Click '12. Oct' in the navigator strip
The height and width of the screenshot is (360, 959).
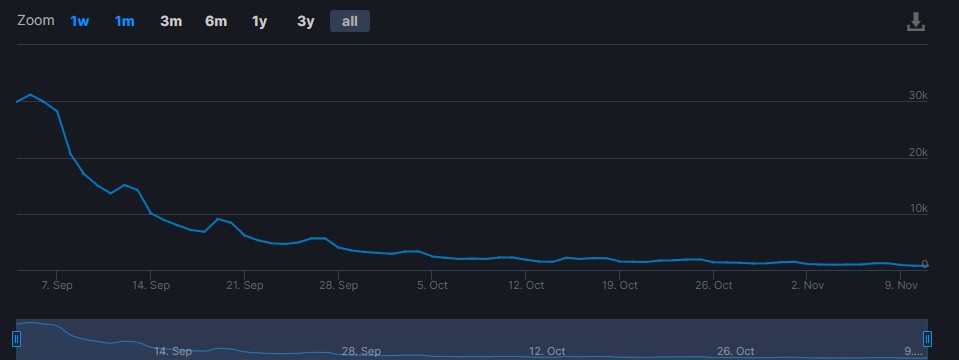(547, 351)
